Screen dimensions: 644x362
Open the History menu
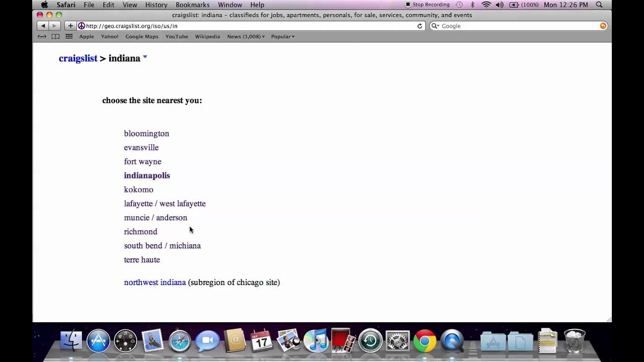[x=156, y=5]
